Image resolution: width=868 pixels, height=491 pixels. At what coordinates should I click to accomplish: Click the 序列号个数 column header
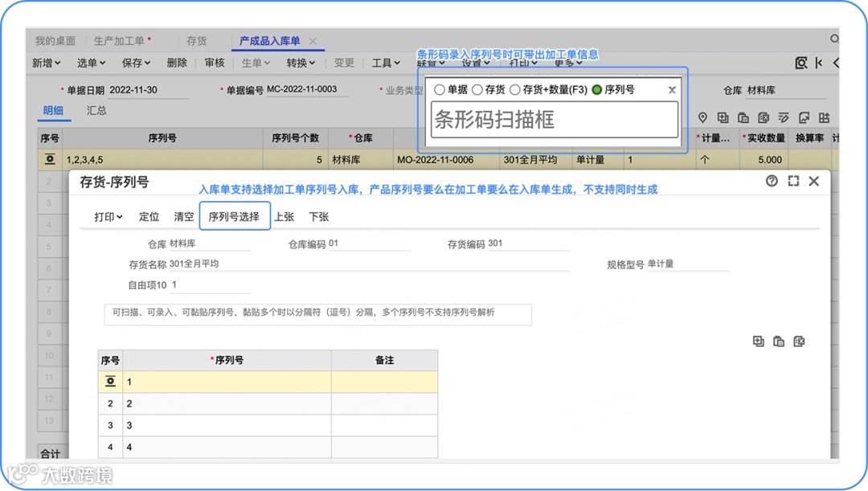point(296,138)
